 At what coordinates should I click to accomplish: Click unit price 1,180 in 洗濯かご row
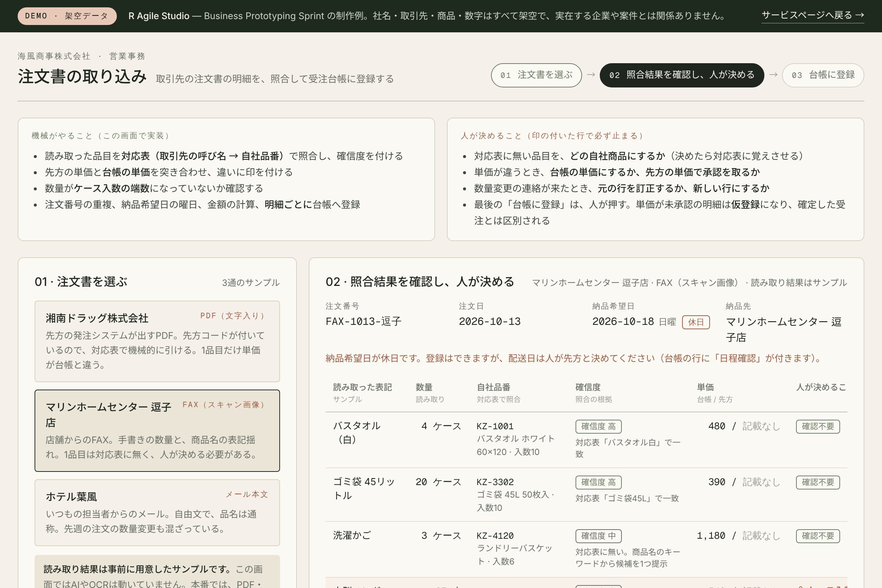(711, 536)
